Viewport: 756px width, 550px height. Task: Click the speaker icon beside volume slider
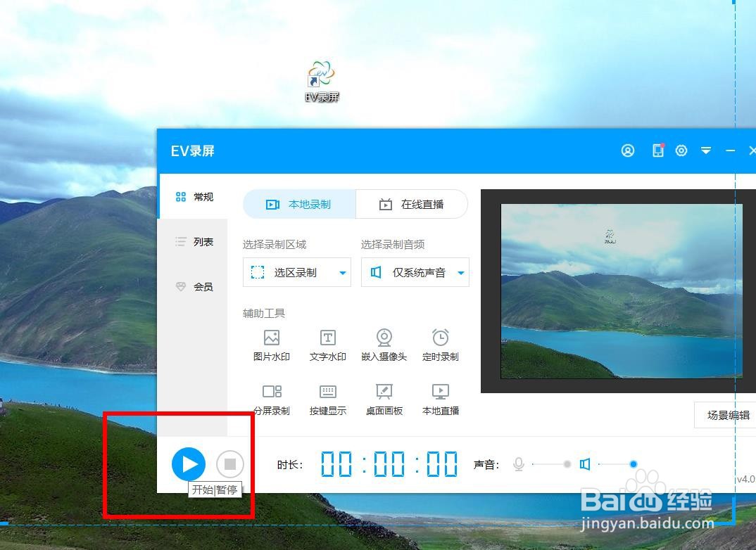[x=585, y=464]
